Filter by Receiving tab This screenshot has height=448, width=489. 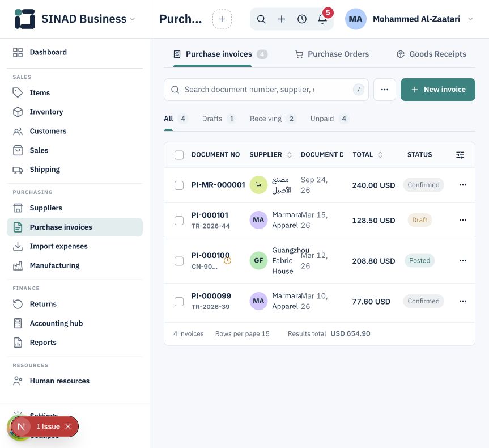pyautogui.click(x=273, y=119)
